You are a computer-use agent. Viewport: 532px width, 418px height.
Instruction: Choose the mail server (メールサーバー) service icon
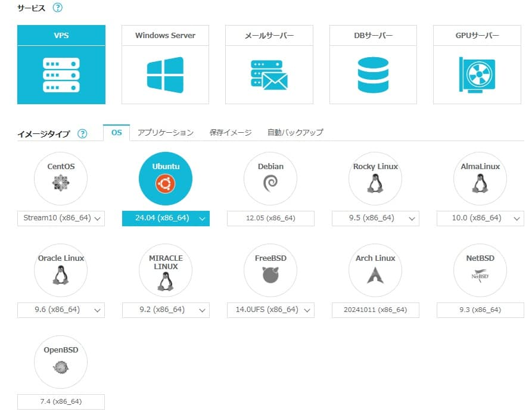tap(269, 75)
